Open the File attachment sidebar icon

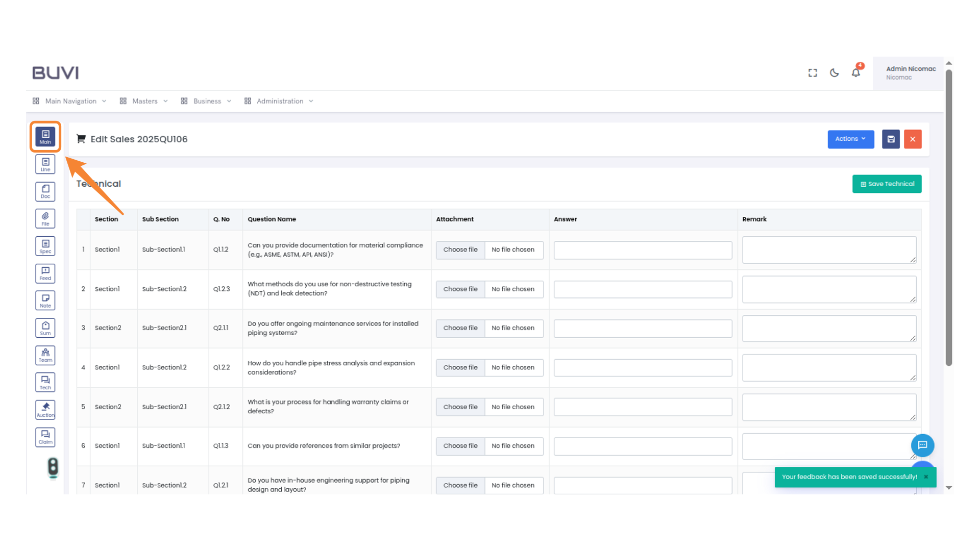(x=45, y=219)
